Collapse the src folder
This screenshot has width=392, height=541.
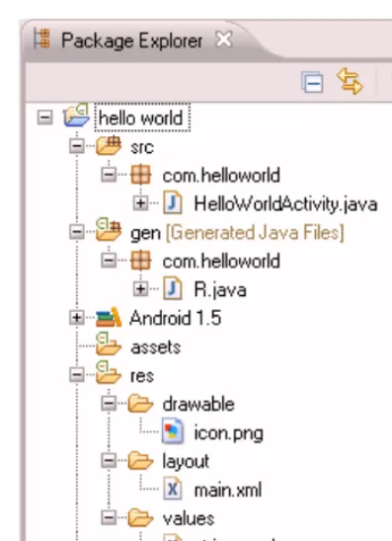click(77, 146)
